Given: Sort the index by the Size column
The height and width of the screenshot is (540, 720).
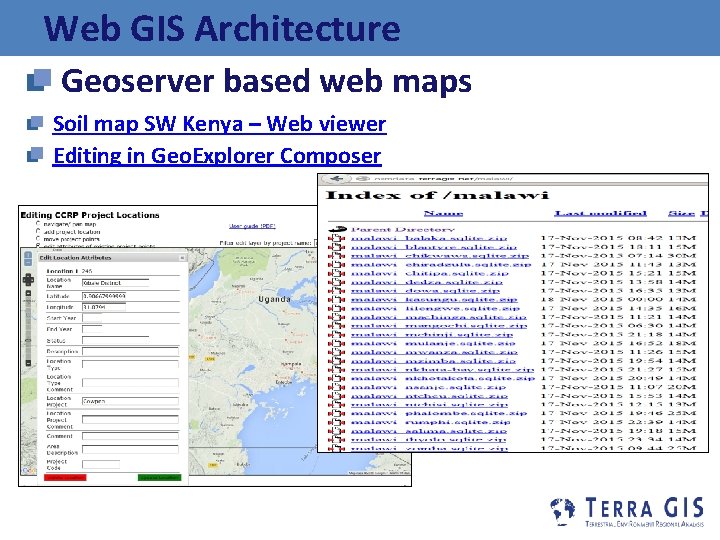Looking at the screenshot, I should pos(681,213).
